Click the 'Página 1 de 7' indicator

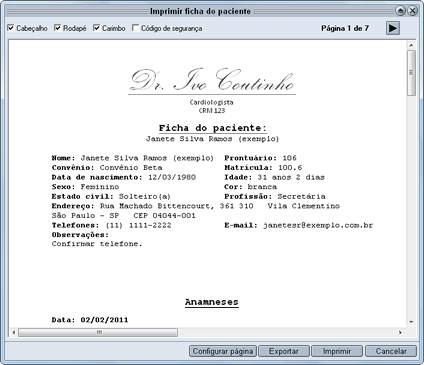(x=345, y=28)
